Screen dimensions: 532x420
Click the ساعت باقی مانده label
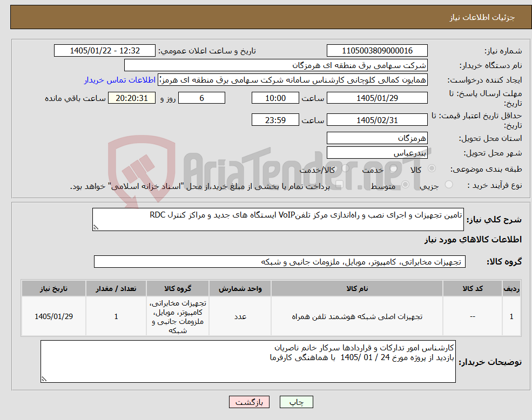(x=75, y=98)
